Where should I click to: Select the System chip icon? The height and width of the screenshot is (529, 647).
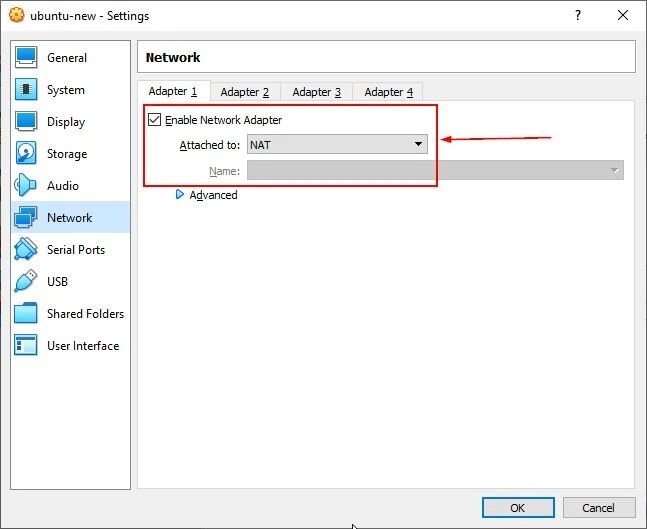[x=27, y=90]
